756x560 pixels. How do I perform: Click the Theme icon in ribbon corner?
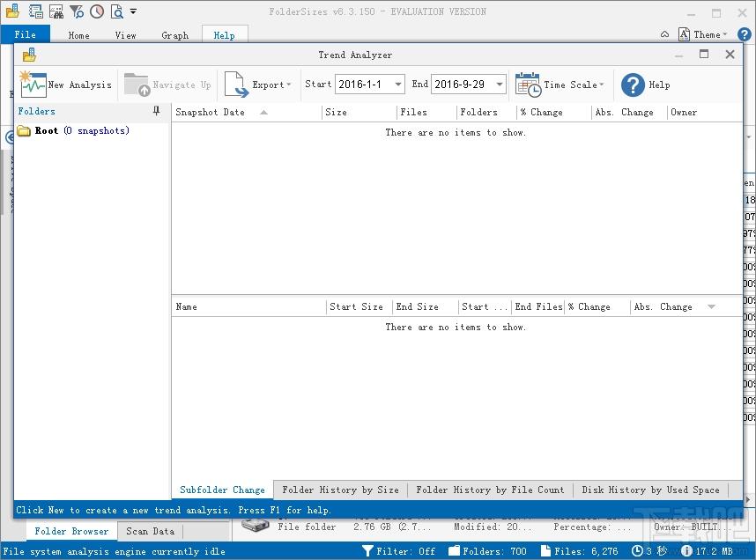[x=684, y=34]
